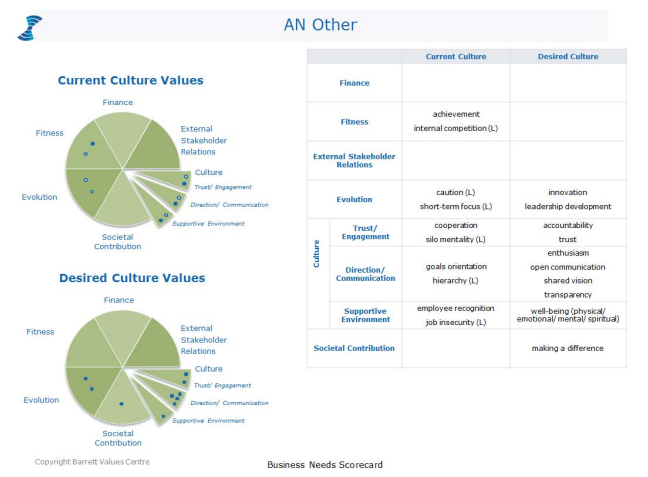This screenshot has width=648, height=477.
Task: Click the Barrett Values Centre logo icon
Action: [x=30, y=27]
